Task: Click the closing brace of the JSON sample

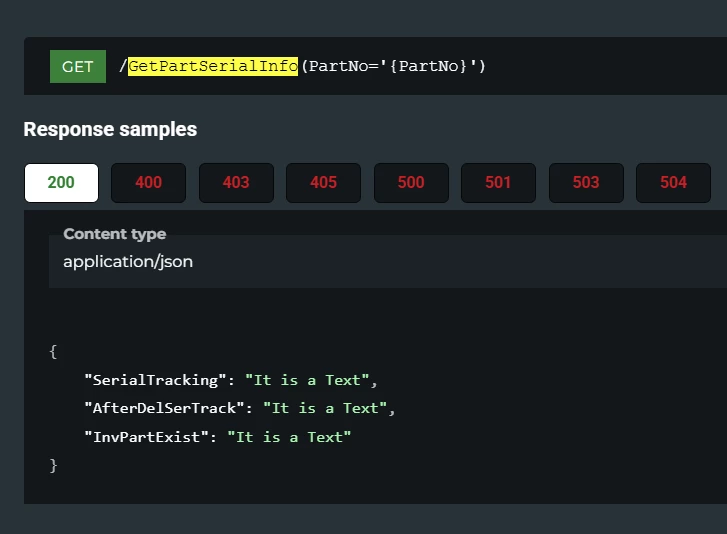Action: click(53, 465)
